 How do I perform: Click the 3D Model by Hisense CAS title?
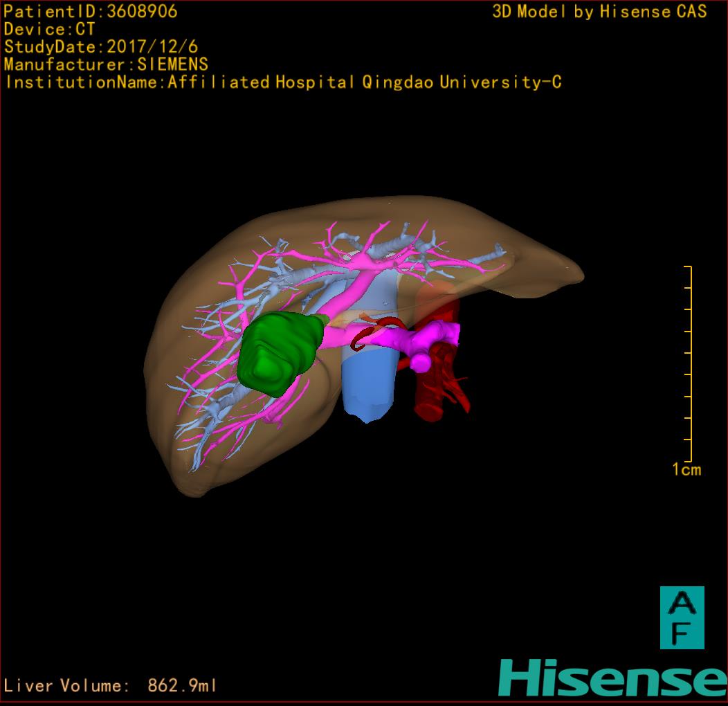(x=599, y=11)
